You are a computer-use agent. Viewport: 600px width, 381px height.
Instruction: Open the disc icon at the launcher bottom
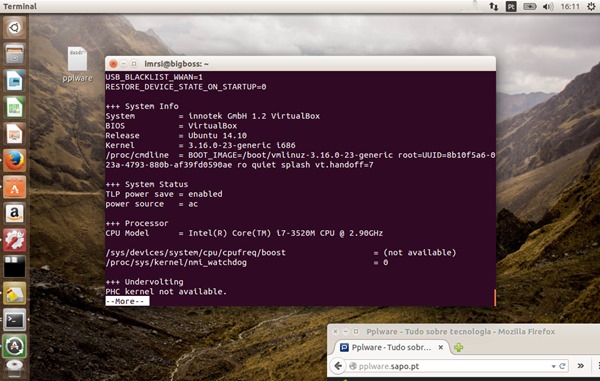point(15,368)
